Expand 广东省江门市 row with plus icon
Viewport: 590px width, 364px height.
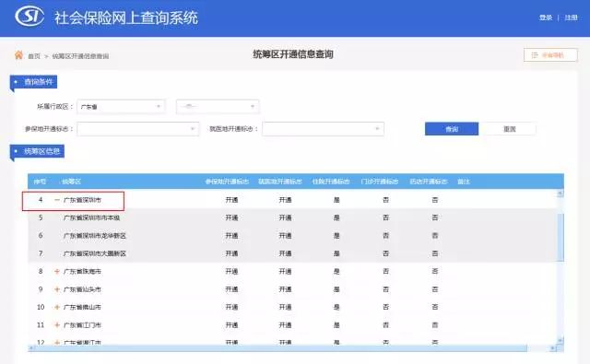(x=57, y=325)
